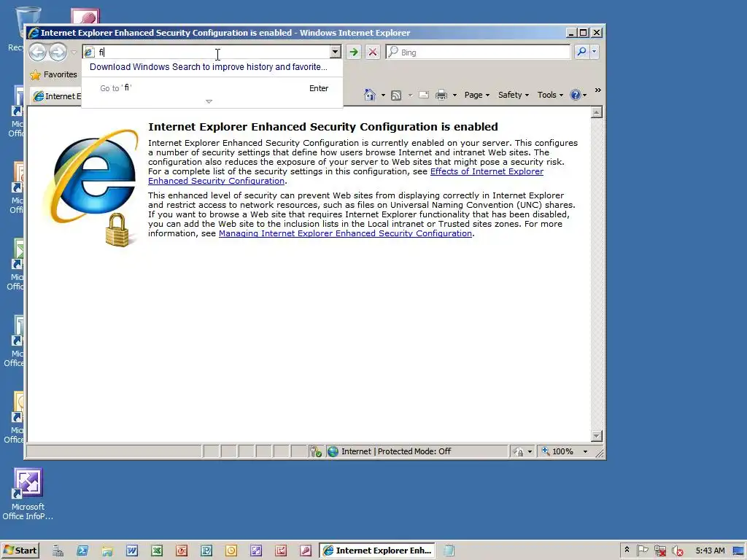This screenshot has width=747, height=560.
Task: Launch Microsoft Outlook from the taskbar
Action: pos(231,551)
